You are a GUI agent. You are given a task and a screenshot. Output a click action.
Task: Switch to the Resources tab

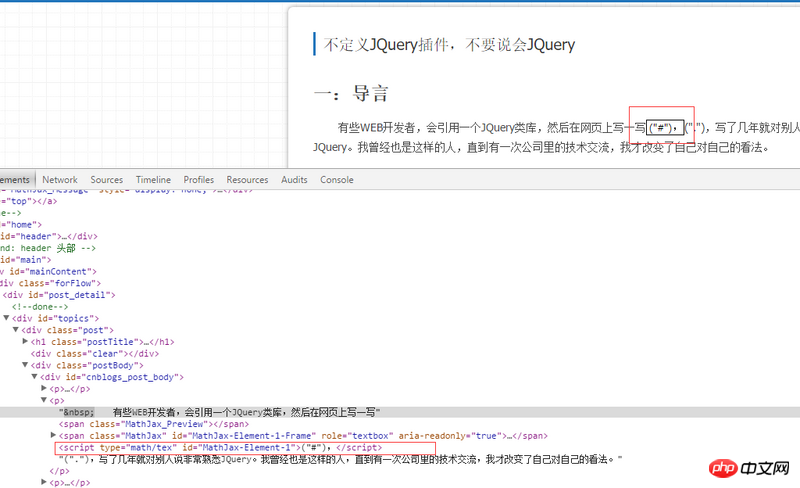pos(247,180)
